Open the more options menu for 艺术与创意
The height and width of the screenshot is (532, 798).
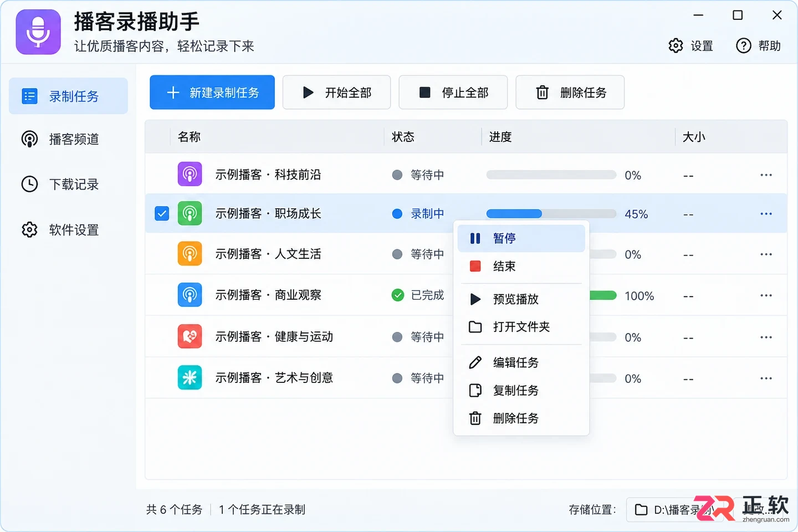click(766, 378)
